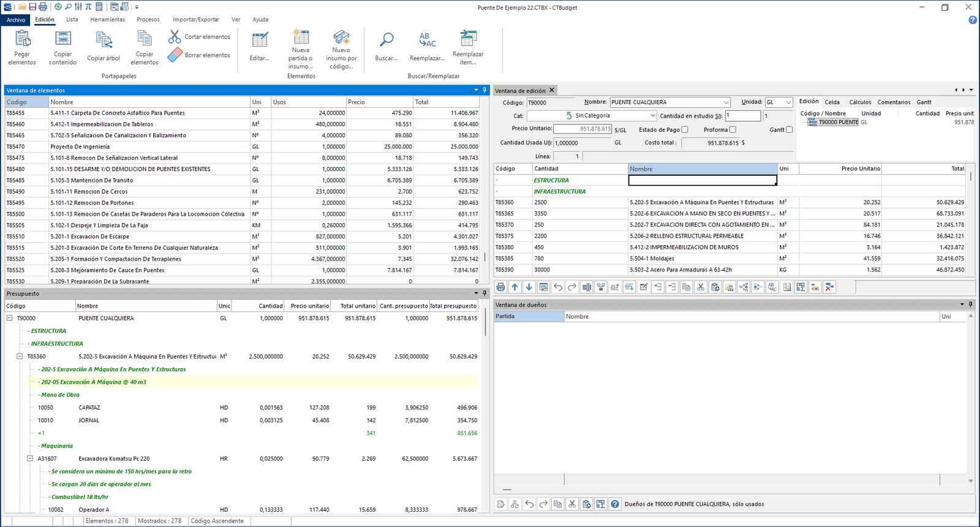Click the Cantidad Usada input field
Image resolution: width=980 pixels, height=527 pixels.
click(x=582, y=143)
